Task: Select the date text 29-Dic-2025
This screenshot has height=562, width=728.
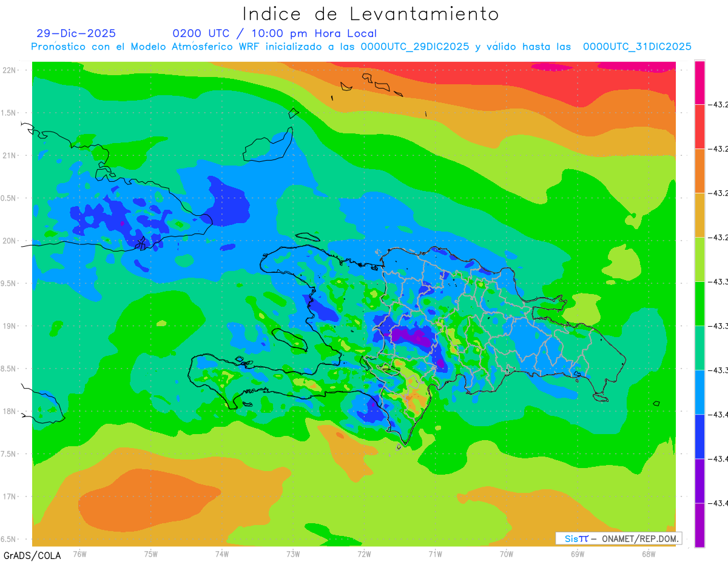Action: click(x=76, y=33)
